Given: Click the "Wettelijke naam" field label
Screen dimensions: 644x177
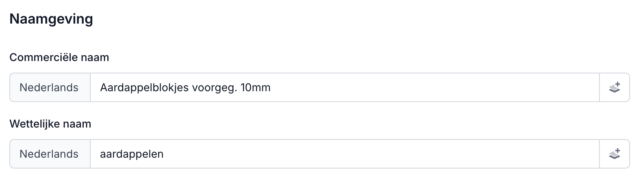Looking at the screenshot, I should pyautogui.click(x=50, y=124).
